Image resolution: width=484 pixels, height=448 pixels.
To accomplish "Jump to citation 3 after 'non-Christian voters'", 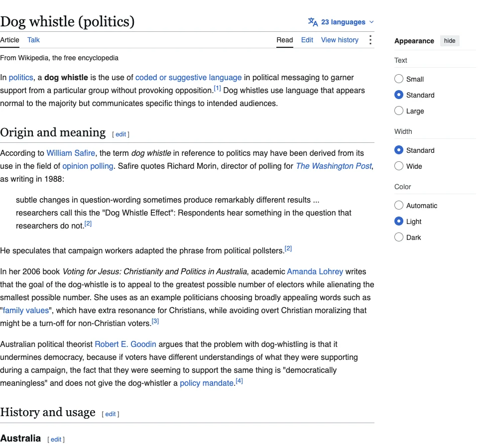I will point(155,321).
